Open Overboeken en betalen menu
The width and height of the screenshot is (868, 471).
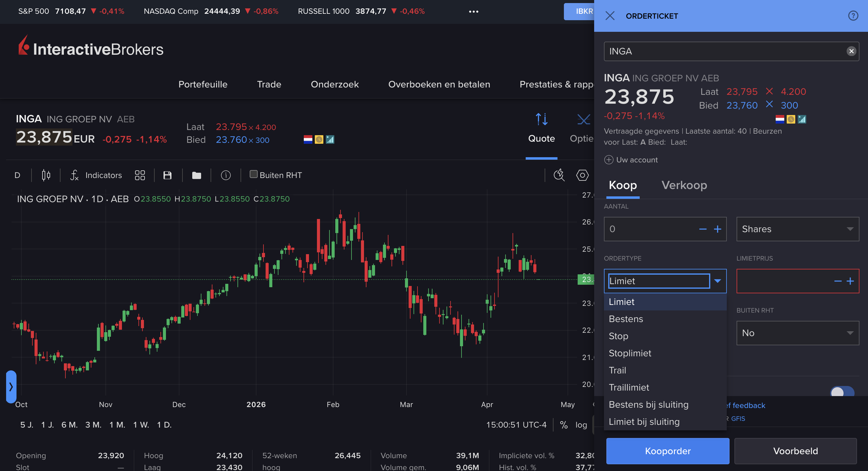[439, 84]
